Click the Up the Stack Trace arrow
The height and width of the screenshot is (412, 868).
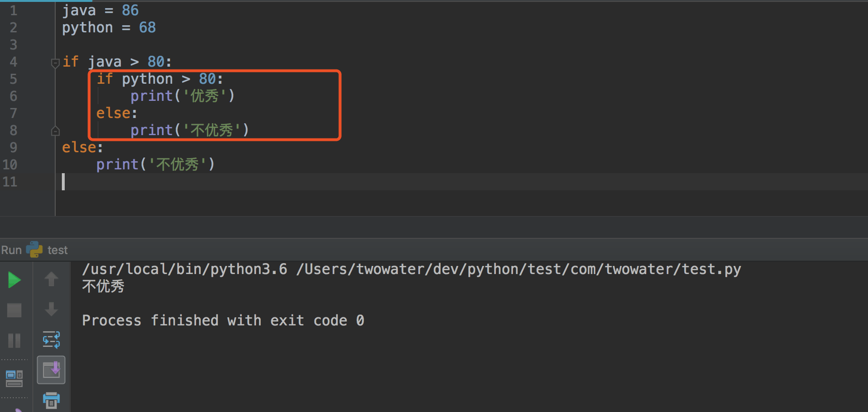[x=51, y=279]
